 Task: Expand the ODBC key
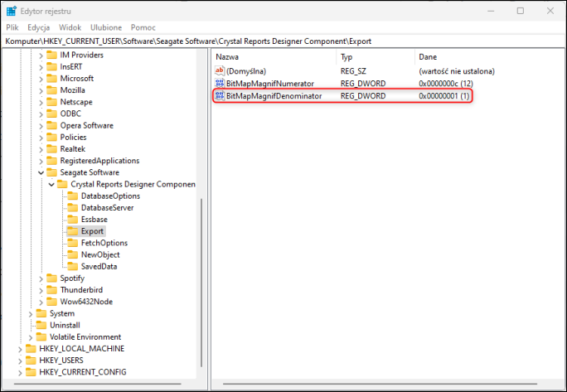(x=41, y=114)
